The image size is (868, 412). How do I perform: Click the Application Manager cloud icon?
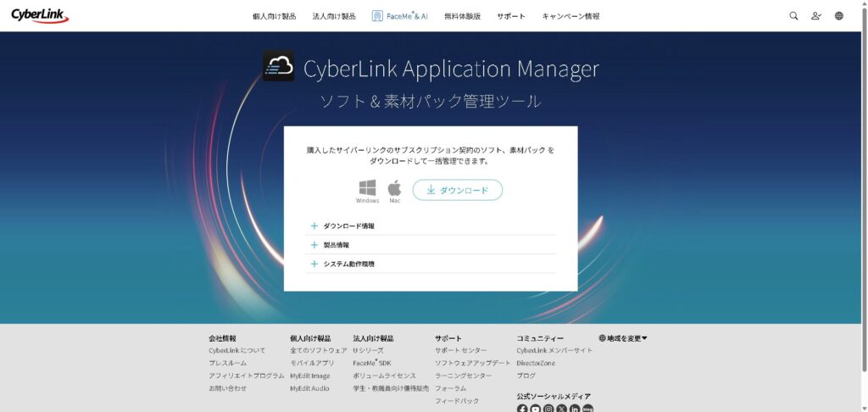(279, 67)
